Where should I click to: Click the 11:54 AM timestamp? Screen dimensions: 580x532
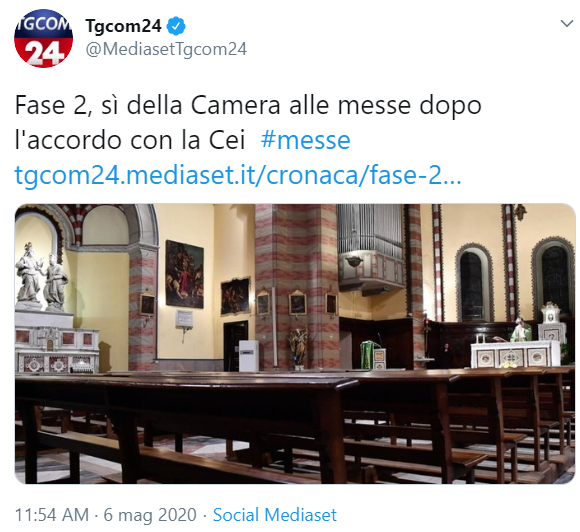click(52, 515)
